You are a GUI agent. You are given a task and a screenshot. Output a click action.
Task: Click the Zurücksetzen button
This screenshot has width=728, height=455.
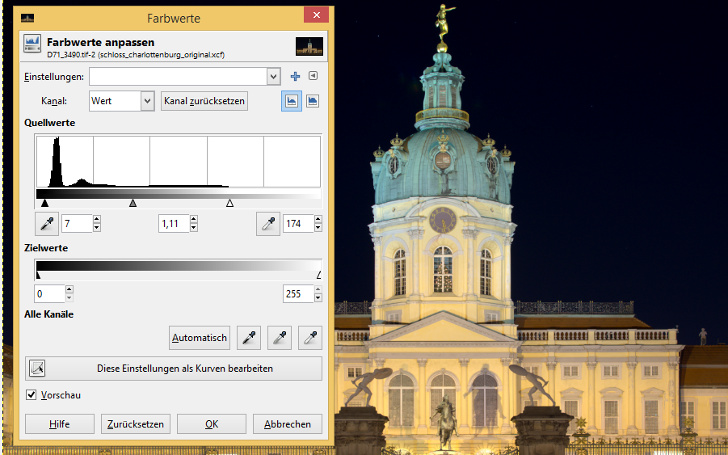pos(136,424)
